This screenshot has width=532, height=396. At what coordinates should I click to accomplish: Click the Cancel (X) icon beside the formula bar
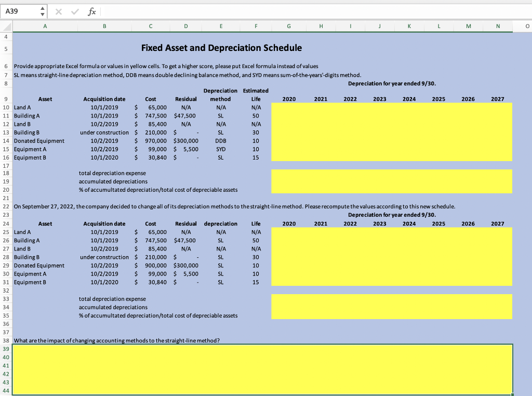(58, 11)
